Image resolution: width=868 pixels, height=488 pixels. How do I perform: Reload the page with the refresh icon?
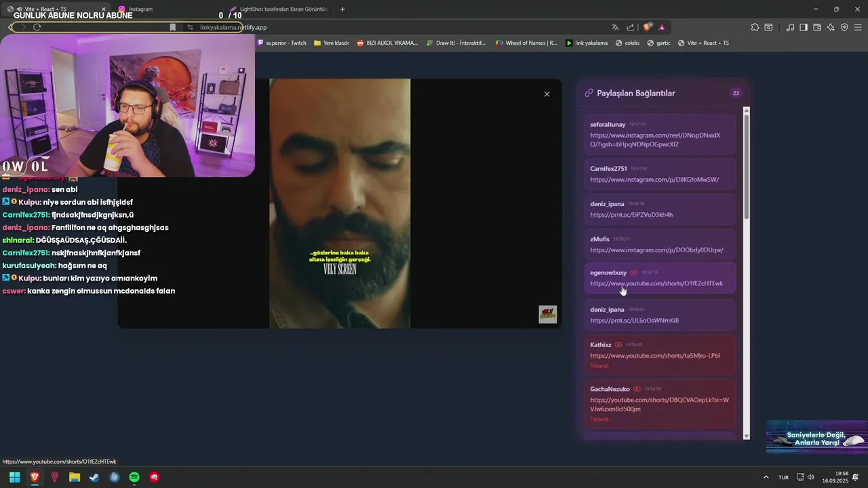coord(37,27)
